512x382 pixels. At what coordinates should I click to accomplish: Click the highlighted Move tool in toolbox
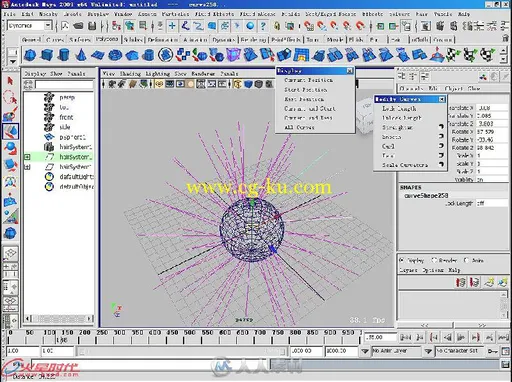pyautogui.click(x=10, y=131)
